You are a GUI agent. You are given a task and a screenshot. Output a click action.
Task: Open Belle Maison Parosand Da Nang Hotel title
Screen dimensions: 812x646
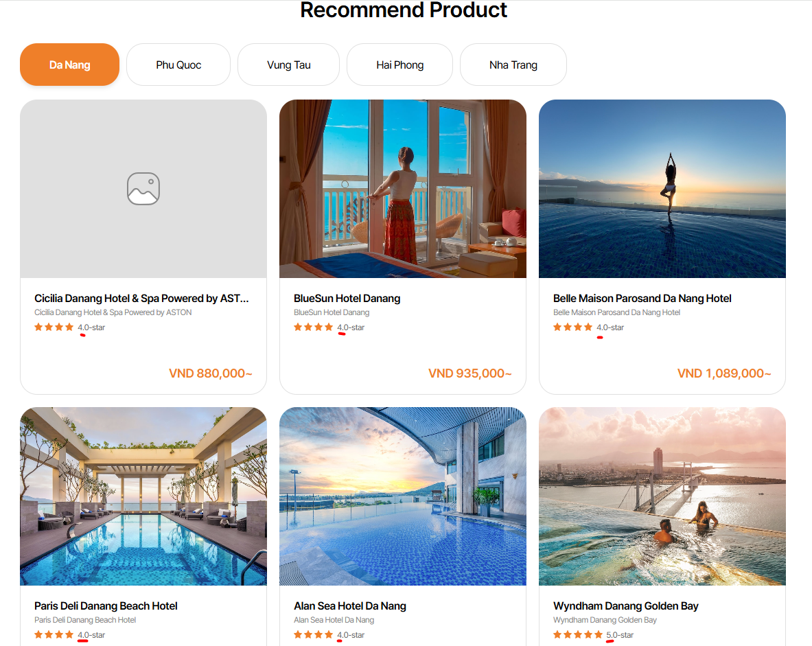(x=642, y=299)
